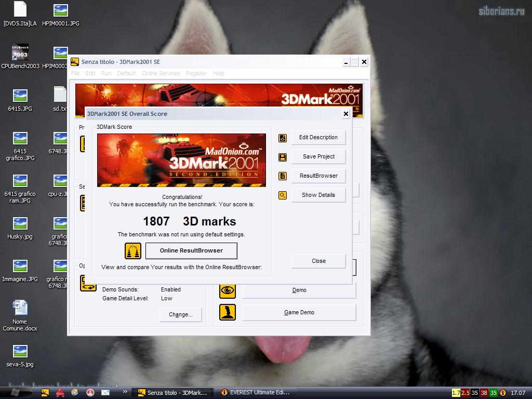The image size is (532, 399).
Task: Open the Online Services menu
Action: (x=161, y=73)
